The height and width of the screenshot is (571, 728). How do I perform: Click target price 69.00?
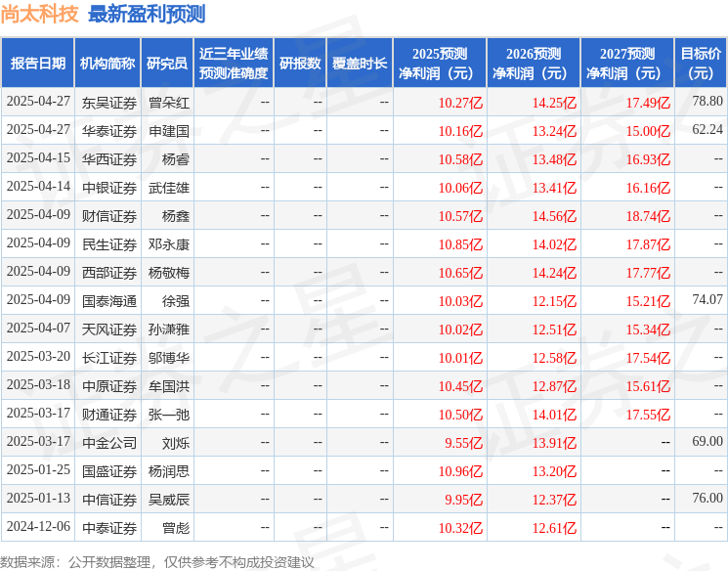click(x=707, y=441)
